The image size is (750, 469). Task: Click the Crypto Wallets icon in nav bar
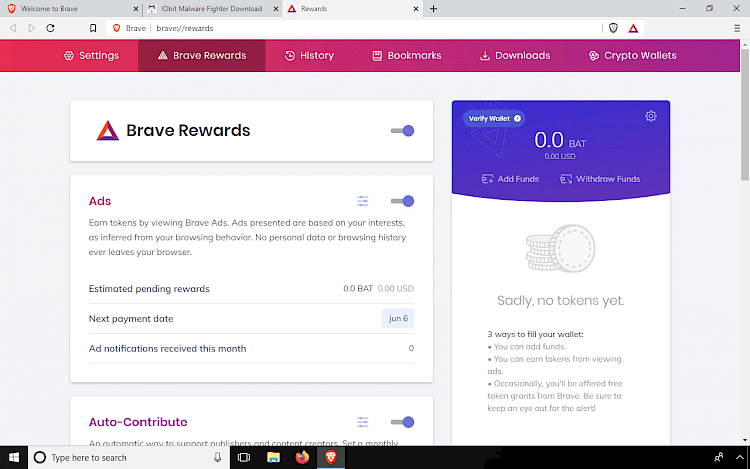pos(594,55)
